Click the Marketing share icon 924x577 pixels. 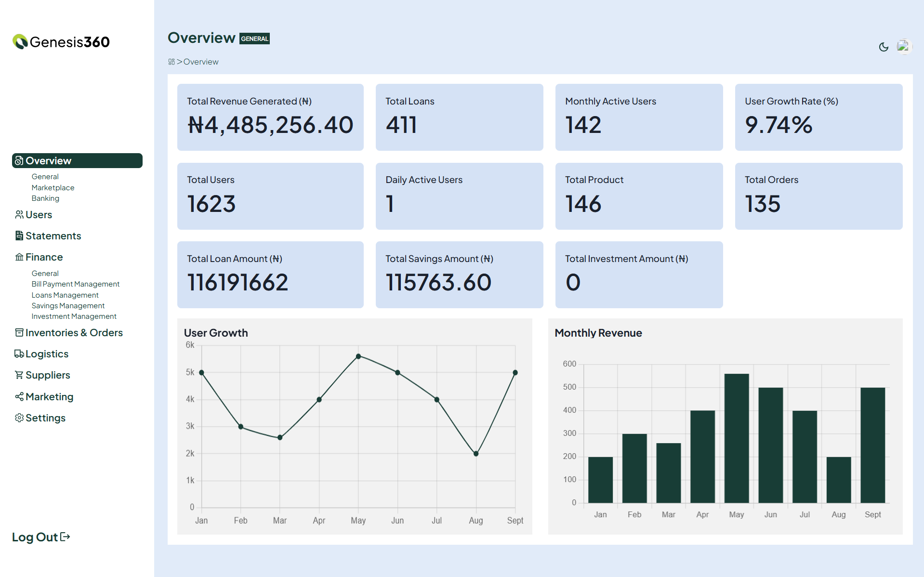(x=19, y=397)
